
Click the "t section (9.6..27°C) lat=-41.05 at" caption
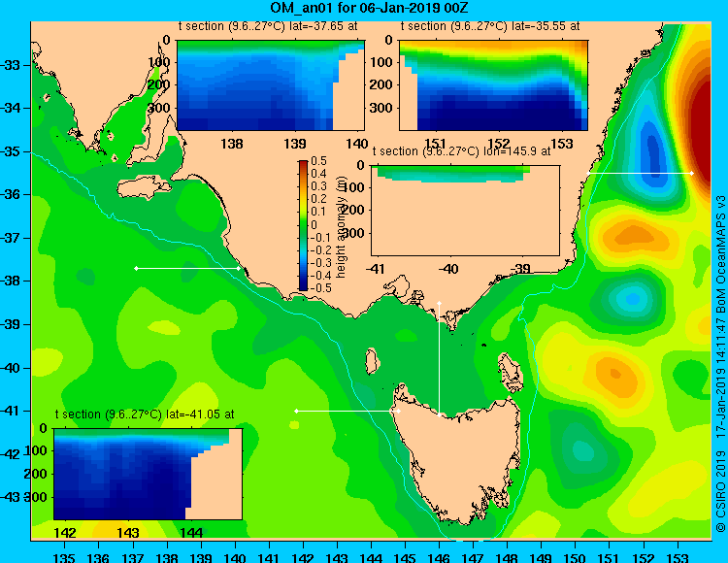pyautogui.click(x=145, y=414)
